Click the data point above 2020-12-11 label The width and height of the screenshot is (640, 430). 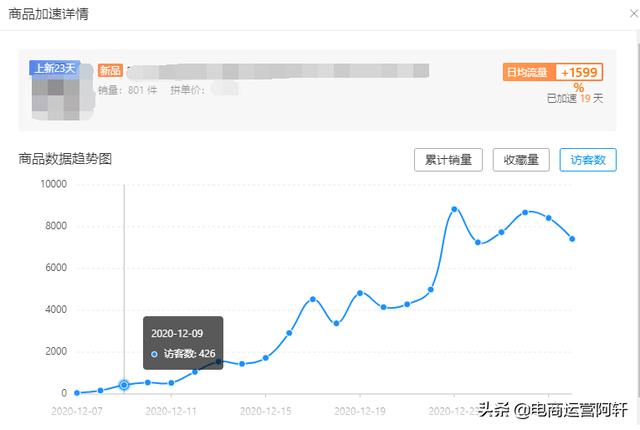point(171,383)
